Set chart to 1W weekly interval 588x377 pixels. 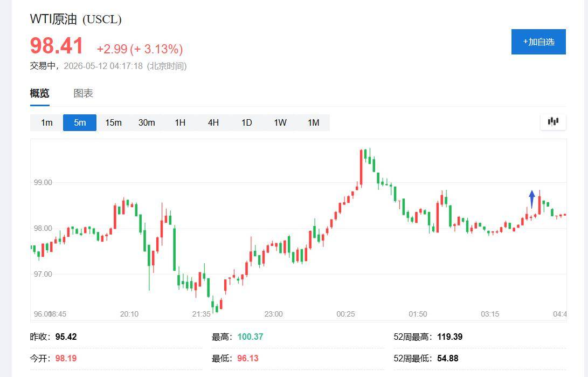280,122
